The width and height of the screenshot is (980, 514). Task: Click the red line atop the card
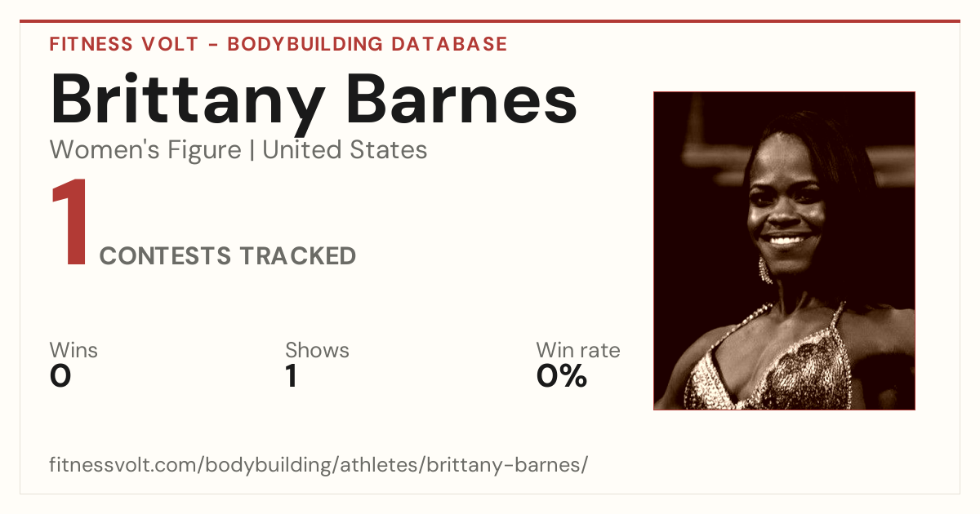tap(490, 21)
